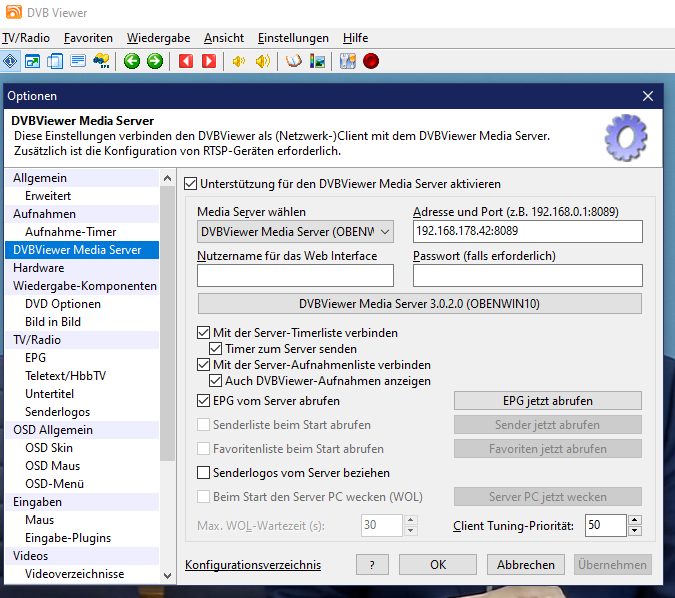Click the green right arrow icon
The width and height of the screenshot is (675, 598).
click(155, 61)
